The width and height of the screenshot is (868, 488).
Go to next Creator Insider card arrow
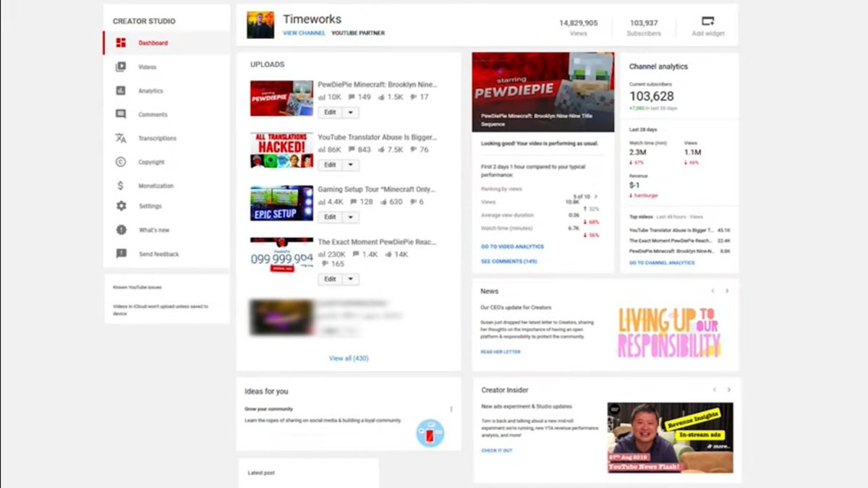pyautogui.click(x=728, y=390)
